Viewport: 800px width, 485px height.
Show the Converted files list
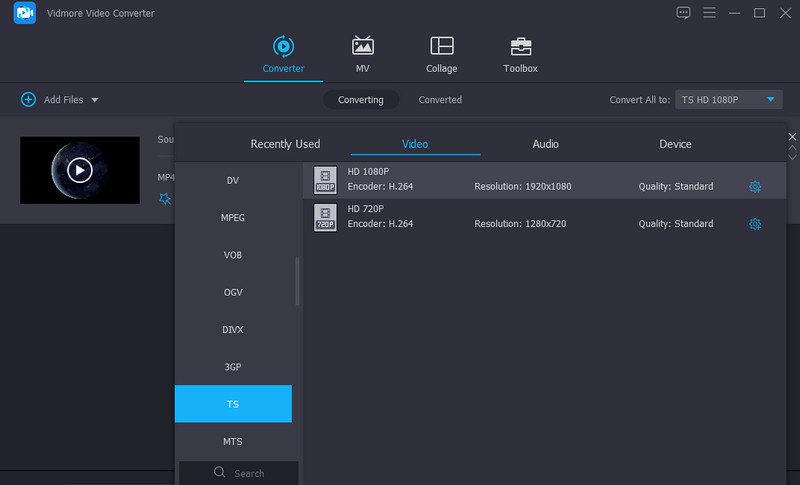(440, 100)
